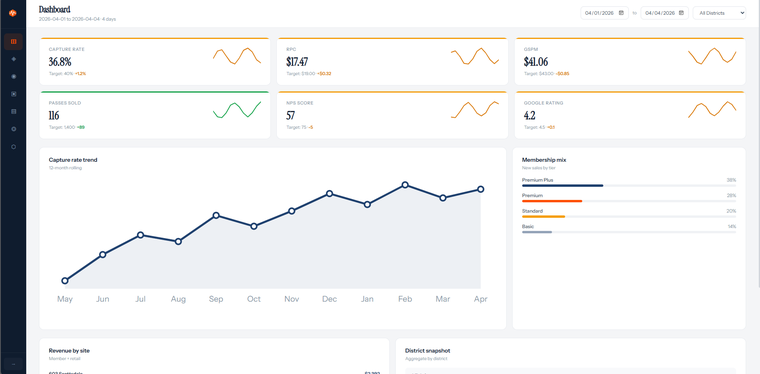Click the 116 passes sold value
This screenshot has height=374, width=760.
tap(54, 116)
